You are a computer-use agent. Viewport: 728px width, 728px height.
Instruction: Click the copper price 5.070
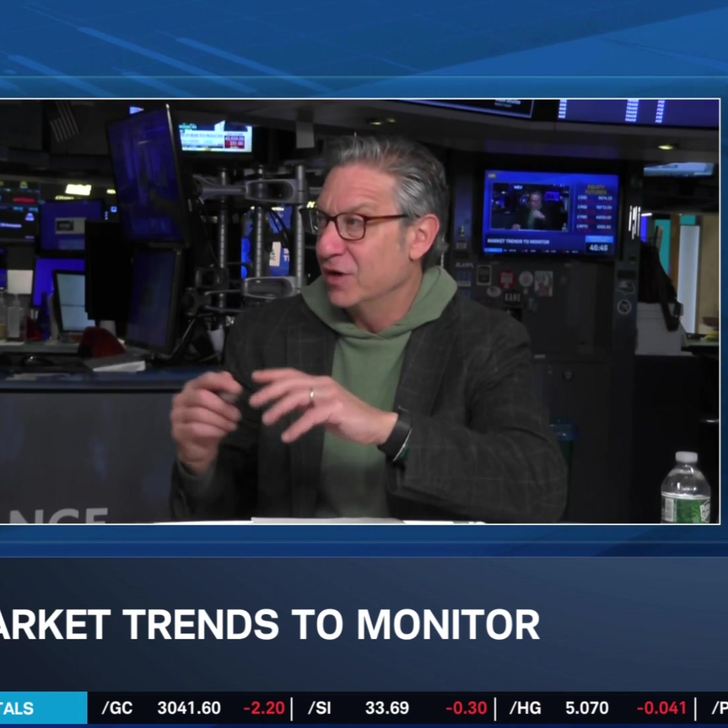point(587,708)
